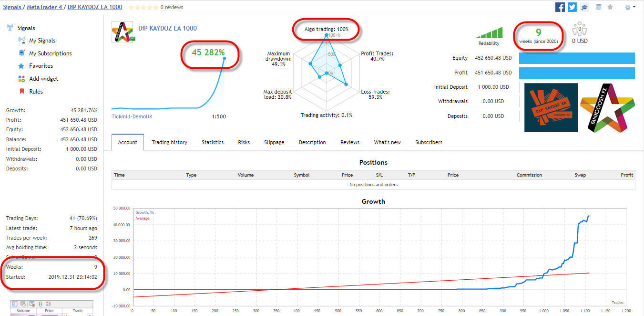Open Rules in sidebar
This screenshot has height=316, width=644.
(36, 91)
